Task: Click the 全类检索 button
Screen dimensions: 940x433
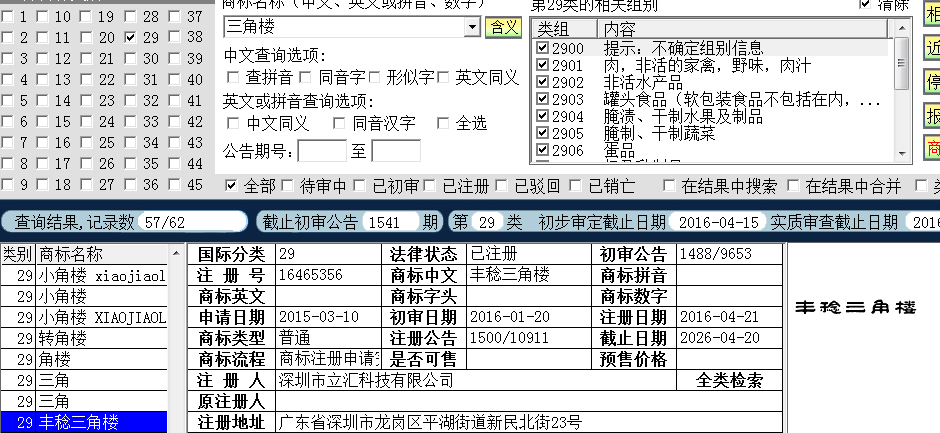Action: point(729,380)
